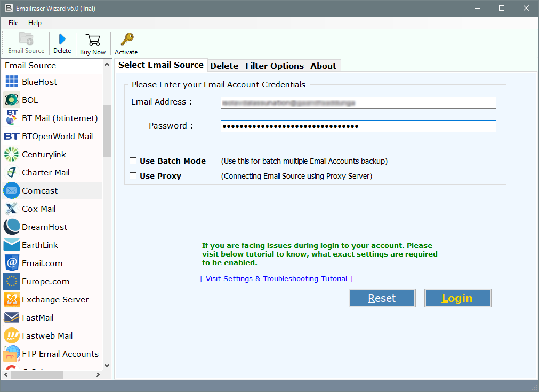Click the Login button
This screenshot has width=539, height=392.
(457, 298)
